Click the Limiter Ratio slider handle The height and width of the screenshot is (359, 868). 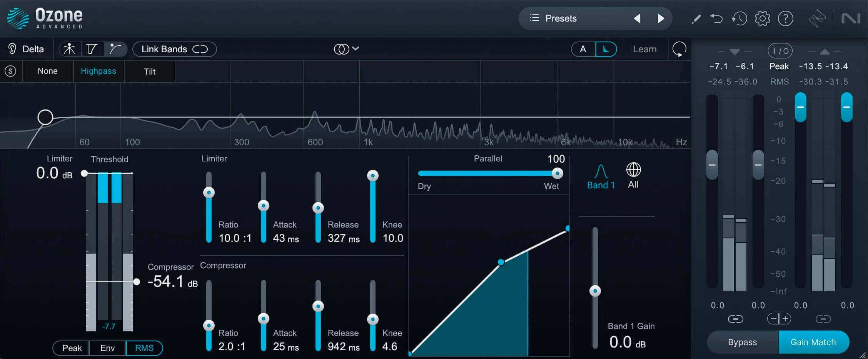tap(209, 192)
